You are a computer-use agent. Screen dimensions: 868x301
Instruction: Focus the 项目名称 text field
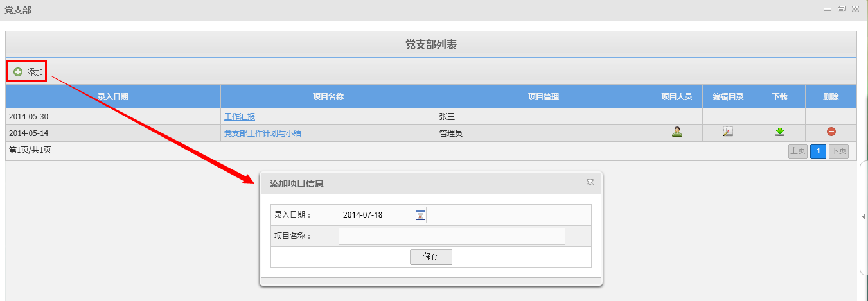tap(452, 236)
